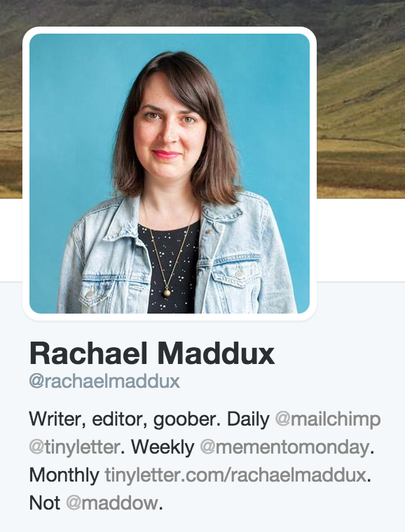Click the word "Monthly" in bio

pos(64,475)
